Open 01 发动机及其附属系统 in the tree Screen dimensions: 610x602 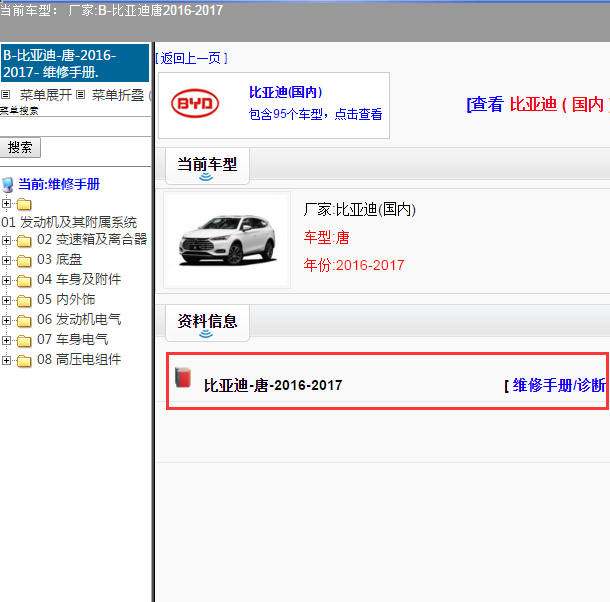pyautogui.click(x=69, y=222)
